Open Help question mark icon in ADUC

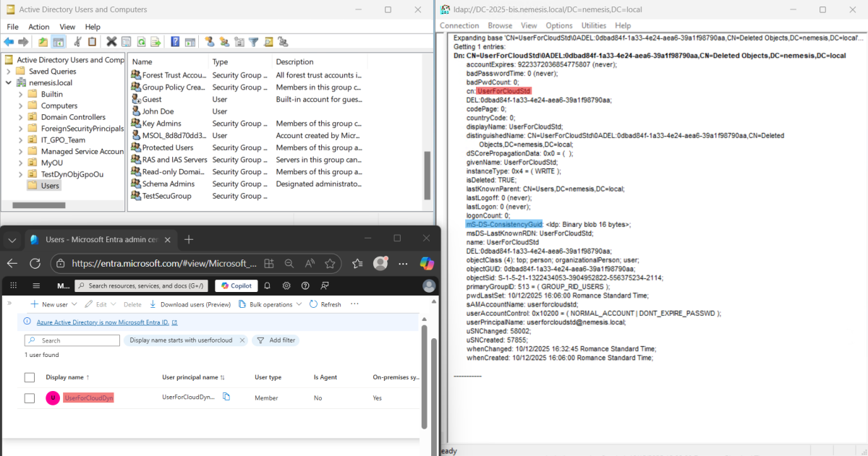click(x=175, y=42)
